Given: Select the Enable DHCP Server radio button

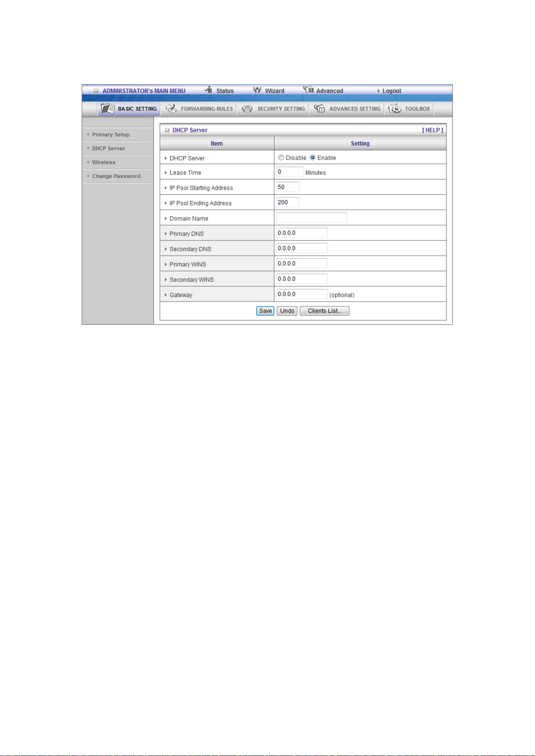Looking at the screenshot, I should coord(313,158).
